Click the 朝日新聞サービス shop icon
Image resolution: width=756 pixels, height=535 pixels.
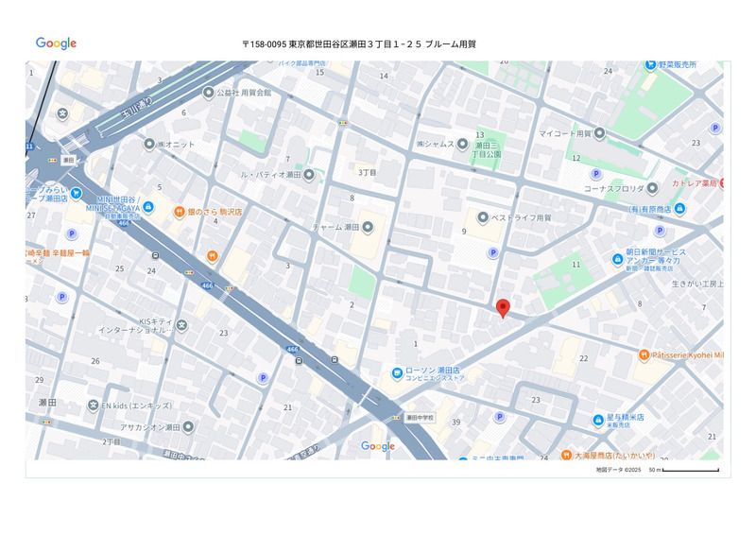pos(618,260)
